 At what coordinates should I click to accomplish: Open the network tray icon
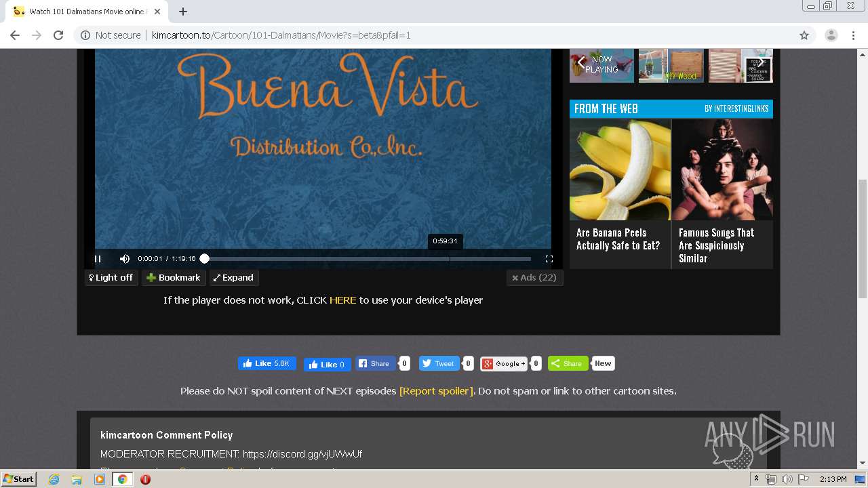click(x=771, y=479)
